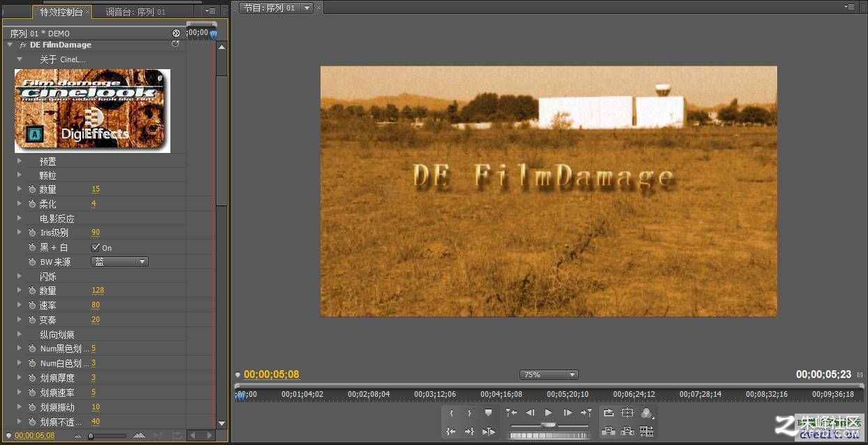Toggle animation stopwatch for 柔化
The image size is (868, 445).
[x=32, y=204]
